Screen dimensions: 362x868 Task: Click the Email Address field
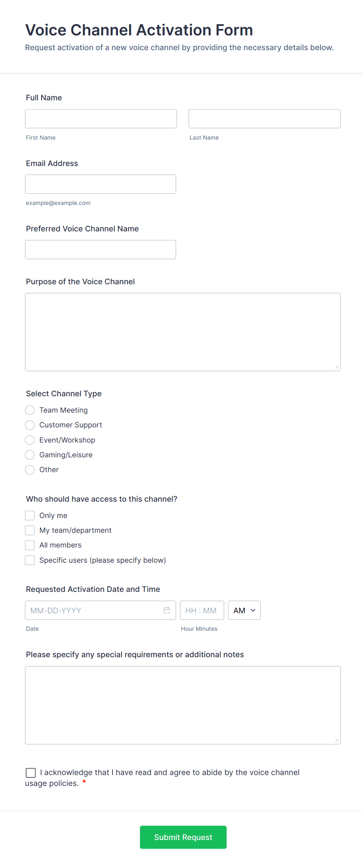(100, 184)
